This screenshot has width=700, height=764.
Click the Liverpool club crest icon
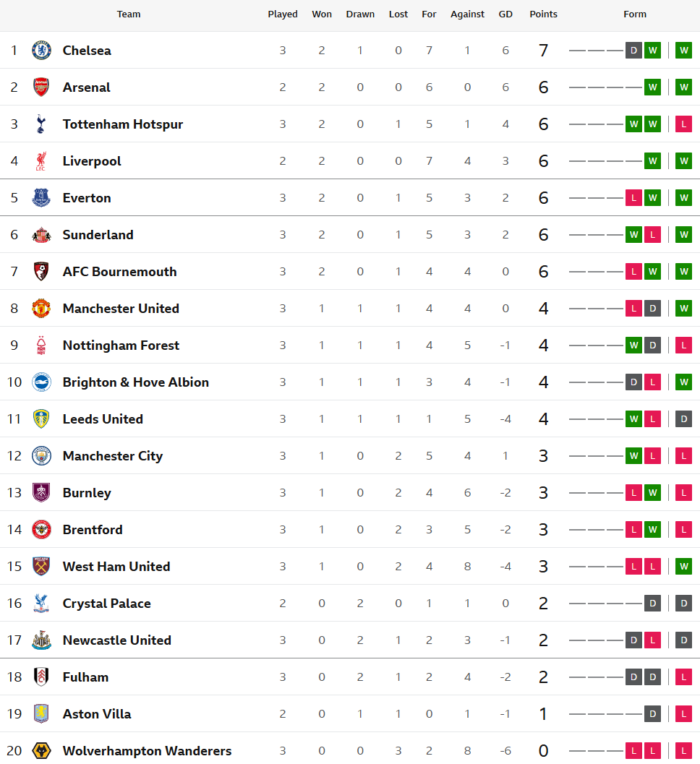pos(41,160)
